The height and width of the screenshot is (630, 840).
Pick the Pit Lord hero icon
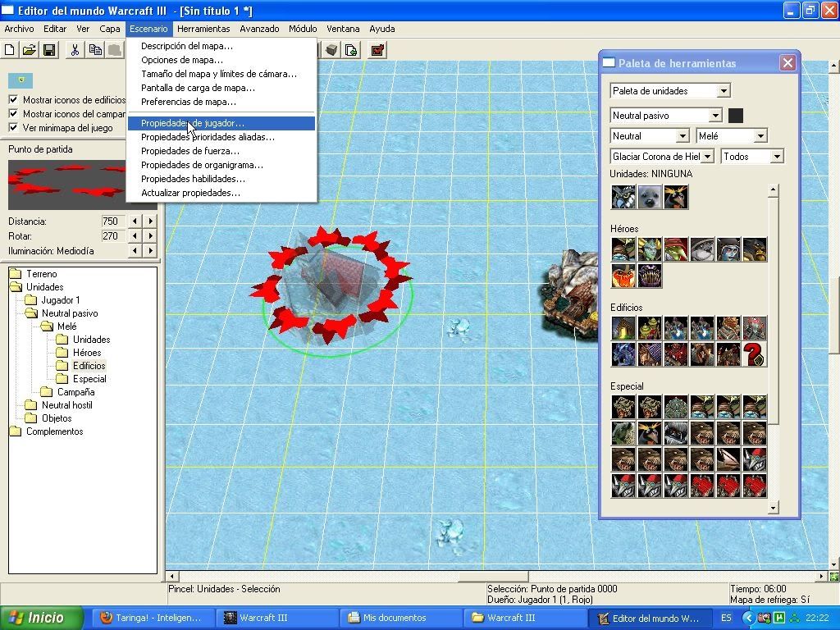point(650,276)
